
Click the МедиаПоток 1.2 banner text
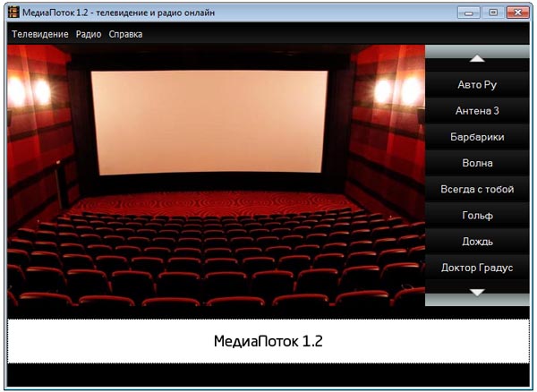[x=268, y=341]
